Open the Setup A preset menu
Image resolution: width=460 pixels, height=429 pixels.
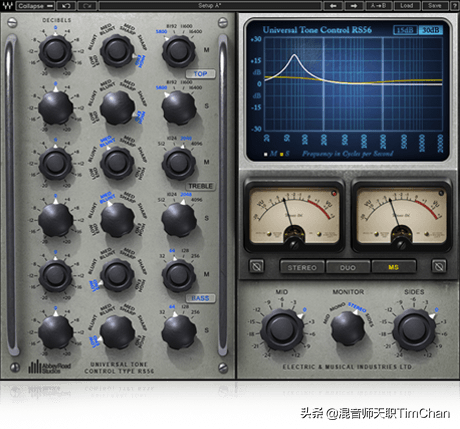tap(210, 6)
